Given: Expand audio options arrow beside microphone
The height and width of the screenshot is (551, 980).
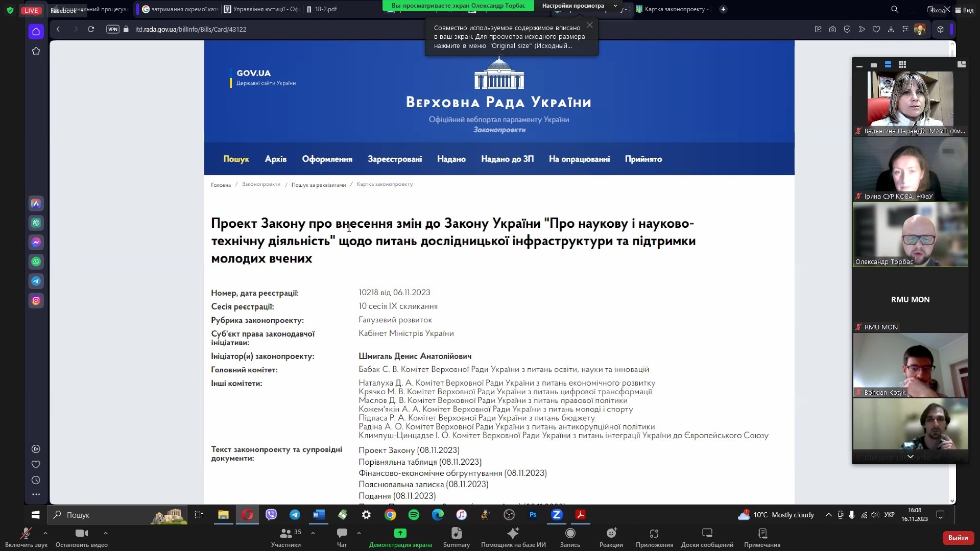Looking at the screenshot, I should click(45, 533).
